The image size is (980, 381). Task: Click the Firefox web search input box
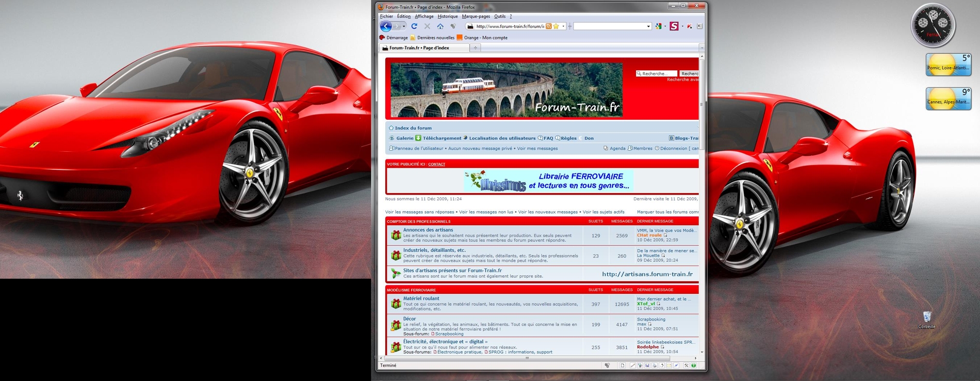(x=609, y=26)
